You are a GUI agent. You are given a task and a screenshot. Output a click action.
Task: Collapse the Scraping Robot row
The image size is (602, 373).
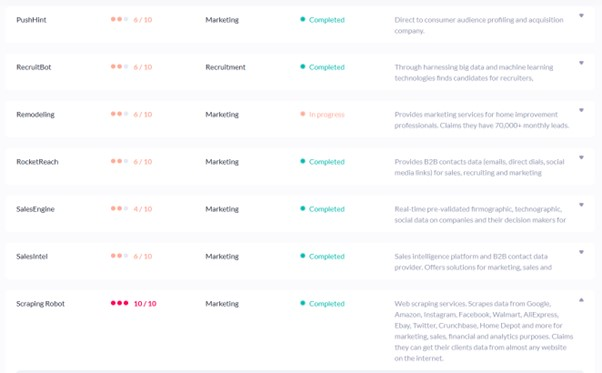581,300
